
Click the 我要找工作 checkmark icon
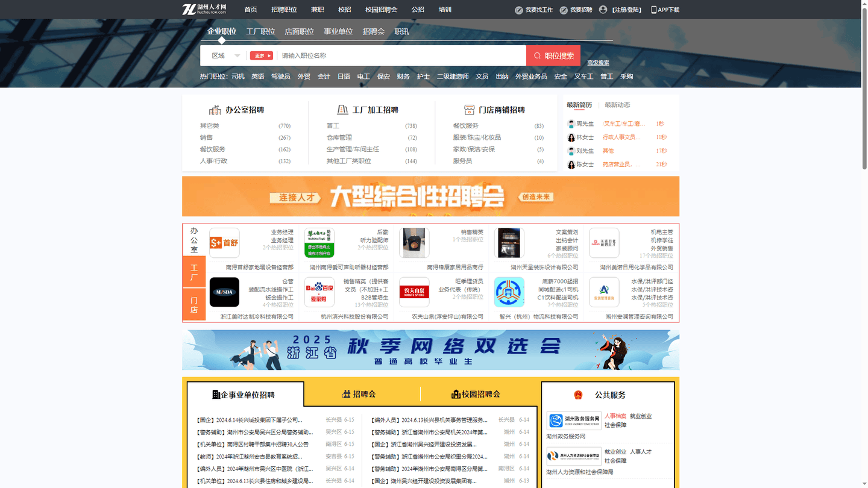[519, 10]
